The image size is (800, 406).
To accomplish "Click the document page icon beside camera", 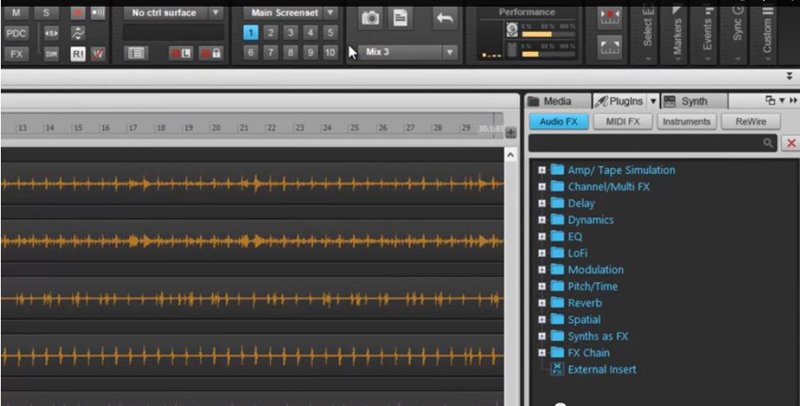I will click(401, 18).
